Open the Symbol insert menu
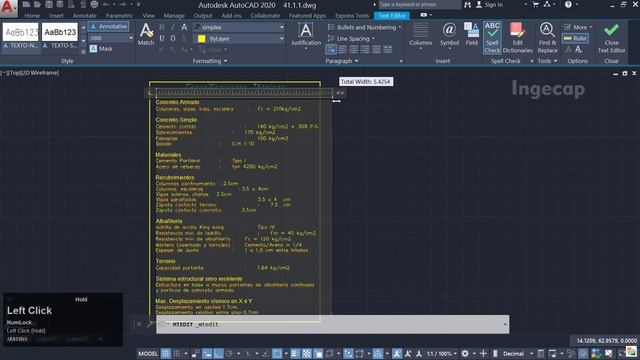Screen dimensions: 640x360 pos(449,35)
